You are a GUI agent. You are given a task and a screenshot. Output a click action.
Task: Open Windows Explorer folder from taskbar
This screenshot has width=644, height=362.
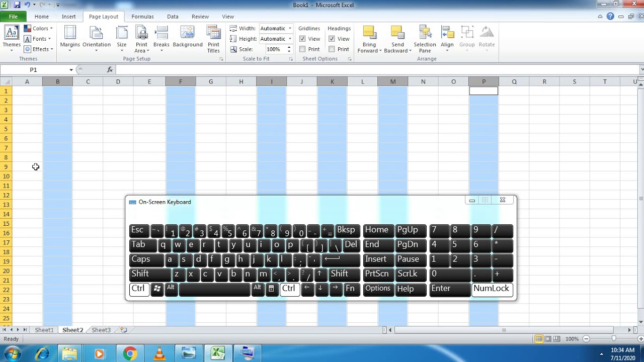[69, 354]
